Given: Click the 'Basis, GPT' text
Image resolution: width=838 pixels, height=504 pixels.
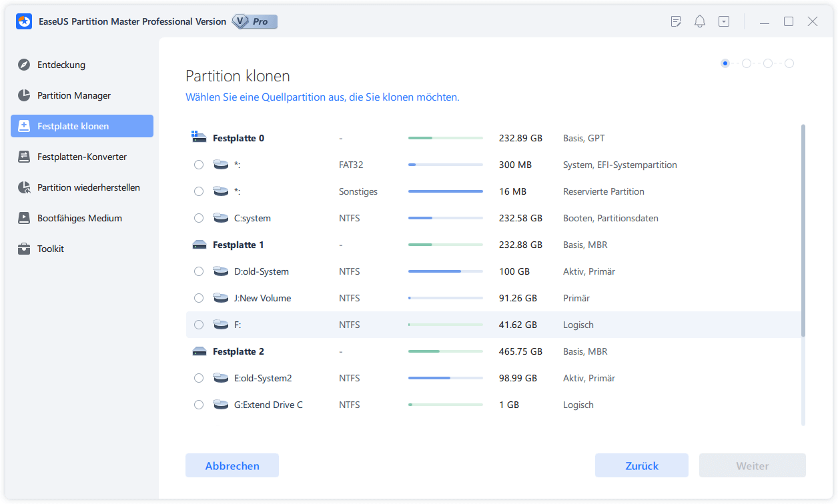Looking at the screenshot, I should 584,138.
